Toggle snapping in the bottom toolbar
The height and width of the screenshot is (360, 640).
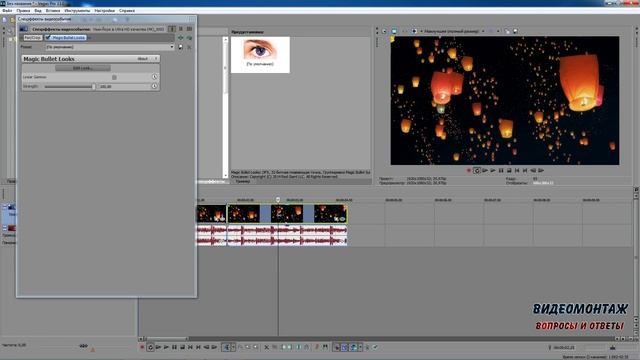tap(337, 347)
